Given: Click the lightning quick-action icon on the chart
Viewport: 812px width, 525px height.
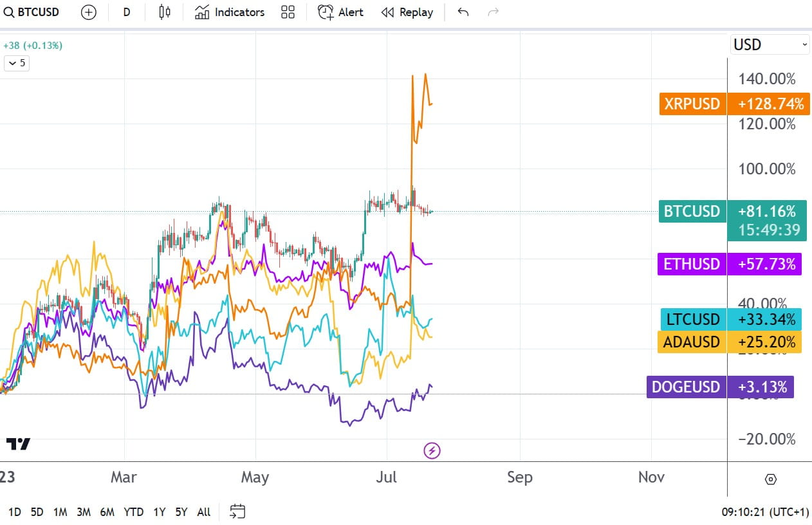Looking at the screenshot, I should pyautogui.click(x=432, y=450).
